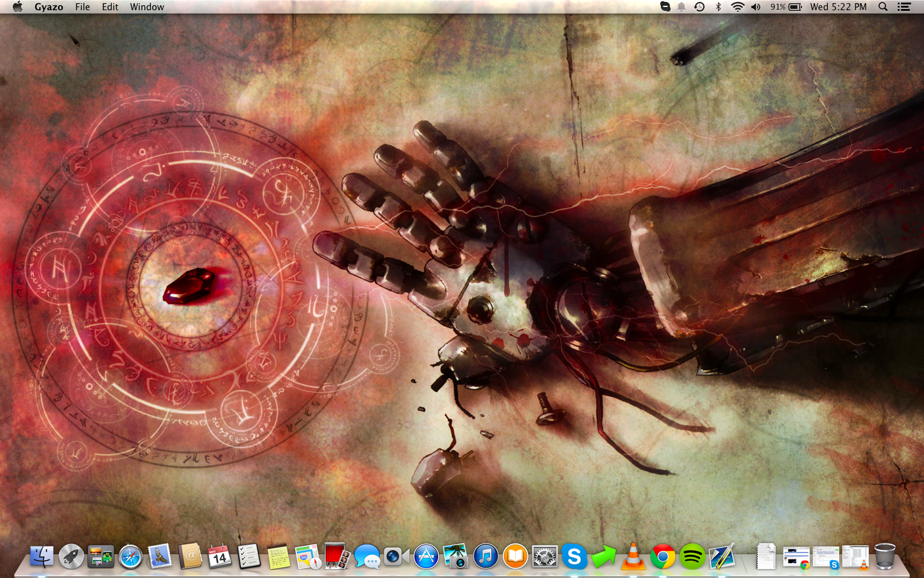Open Maps from the Dock
The height and width of the screenshot is (578, 924).
coord(308,556)
